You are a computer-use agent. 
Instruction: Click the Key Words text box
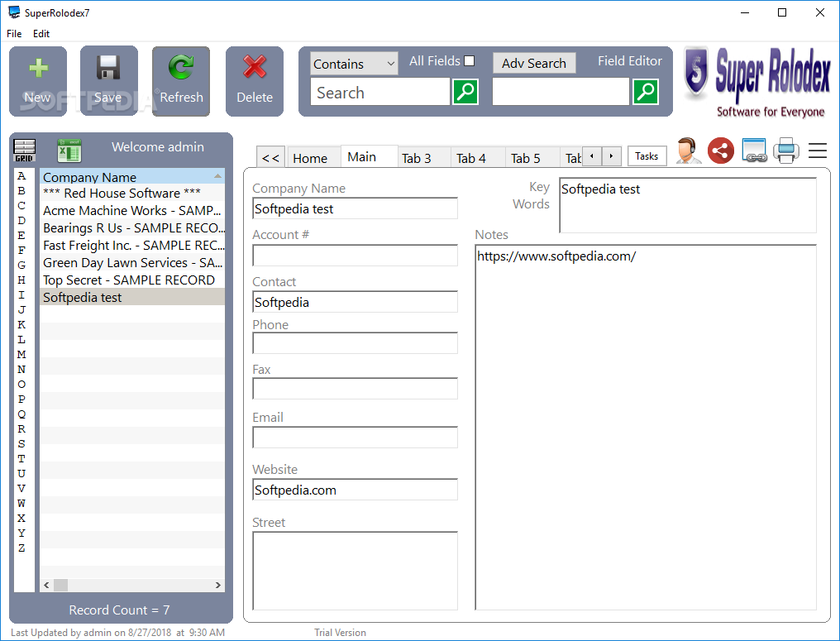(x=688, y=205)
